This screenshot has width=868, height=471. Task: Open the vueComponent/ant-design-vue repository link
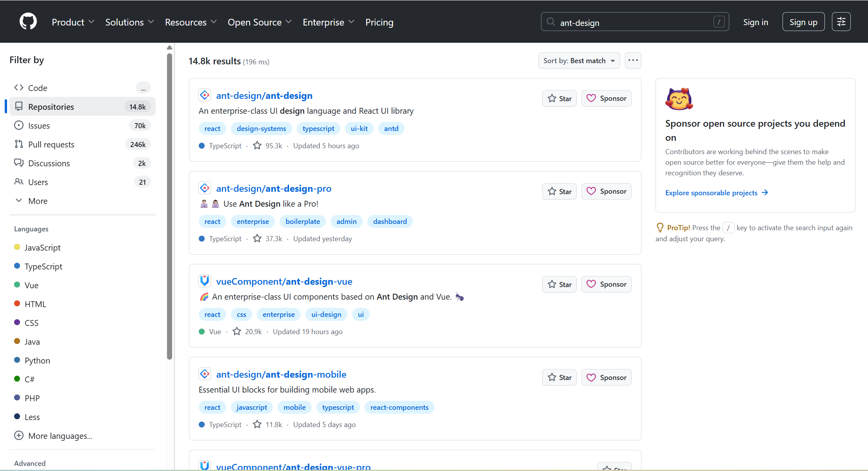pos(284,281)
